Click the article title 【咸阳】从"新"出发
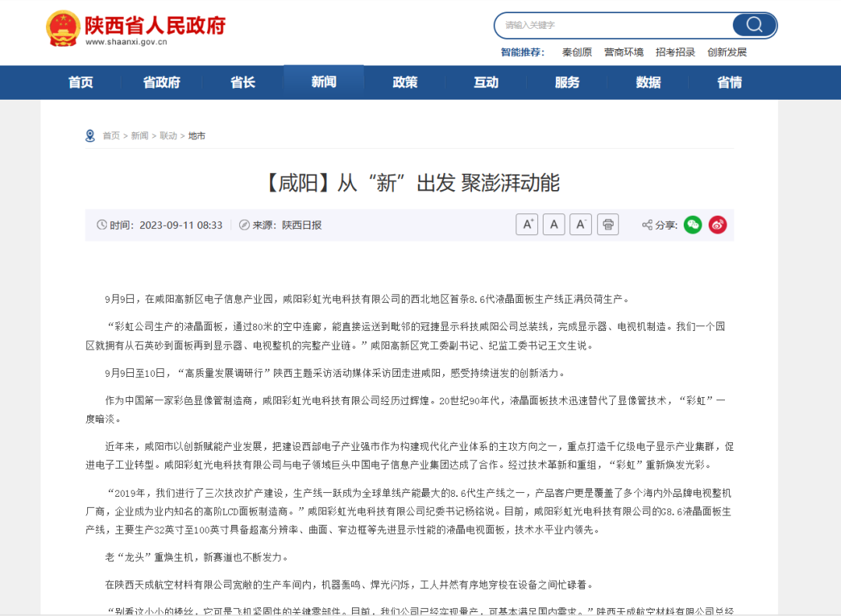This screenshot has width=841, height=616. (410, 183)
